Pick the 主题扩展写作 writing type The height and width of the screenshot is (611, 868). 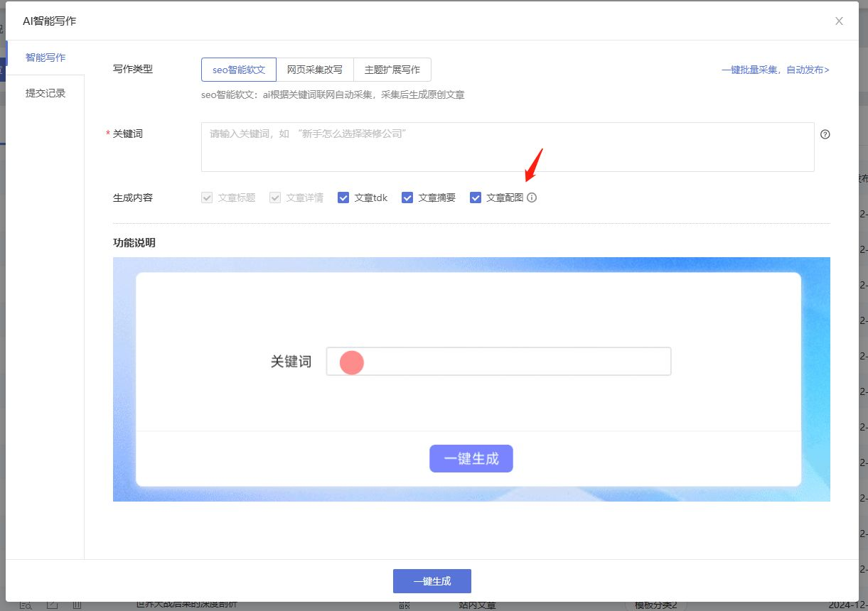(392, 70)
